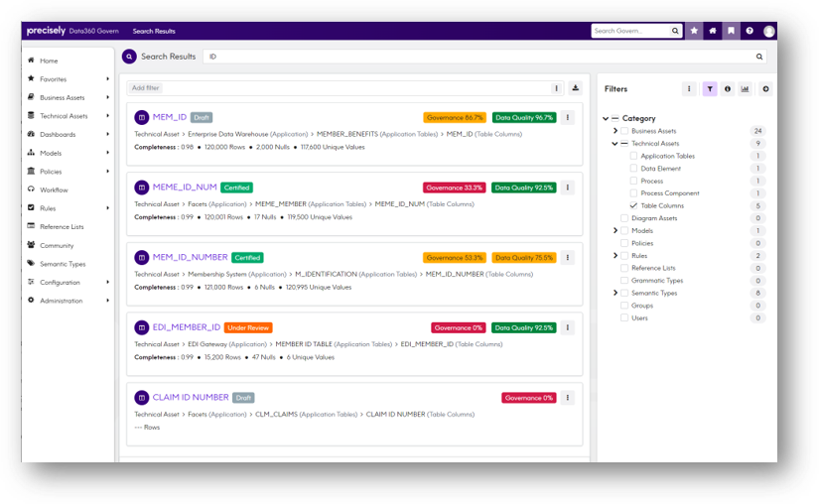Viewport: 819px width, 504px height.
Task: Open CLAIM ID NUMBER row actions menu
Action: click(567, 398)
